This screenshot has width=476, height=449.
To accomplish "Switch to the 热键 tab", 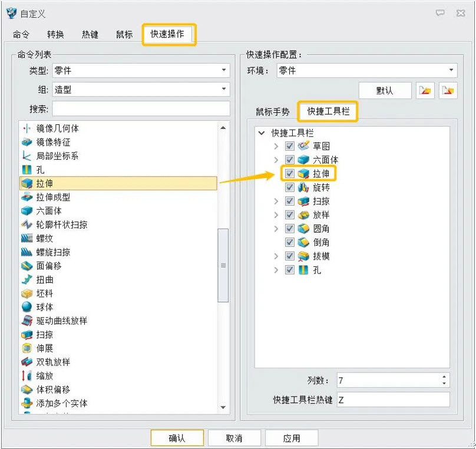I will click(90, 35).
